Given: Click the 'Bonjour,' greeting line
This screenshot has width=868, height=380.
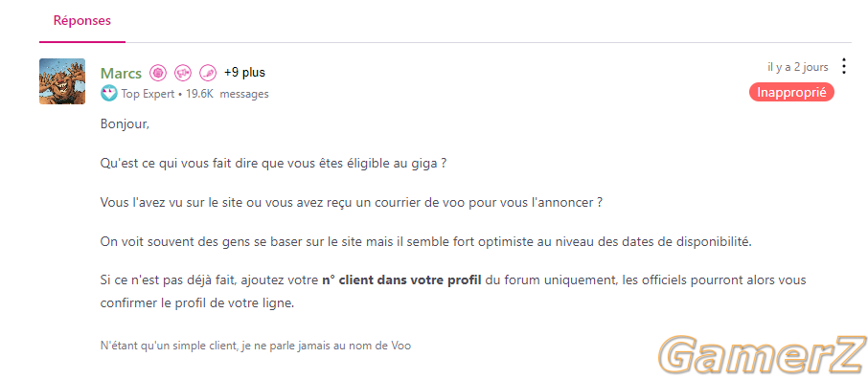Looking at the screenshot, I should [126, 124].
